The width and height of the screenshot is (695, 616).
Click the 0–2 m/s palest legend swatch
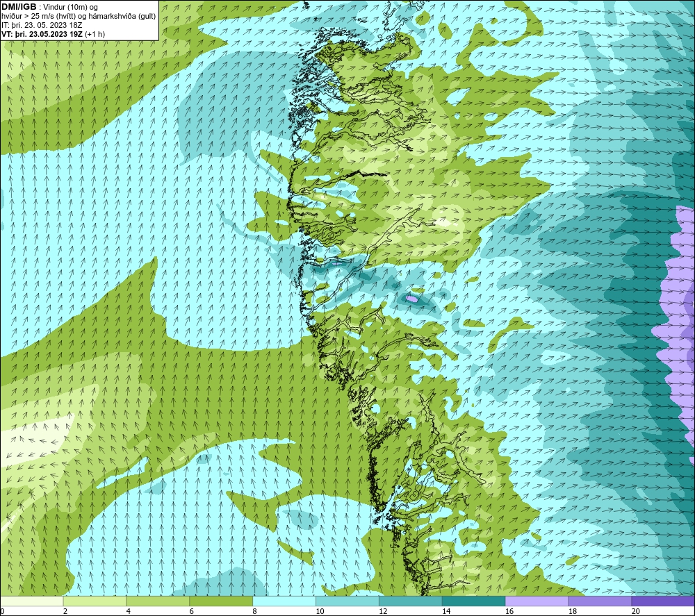[32, 601]
